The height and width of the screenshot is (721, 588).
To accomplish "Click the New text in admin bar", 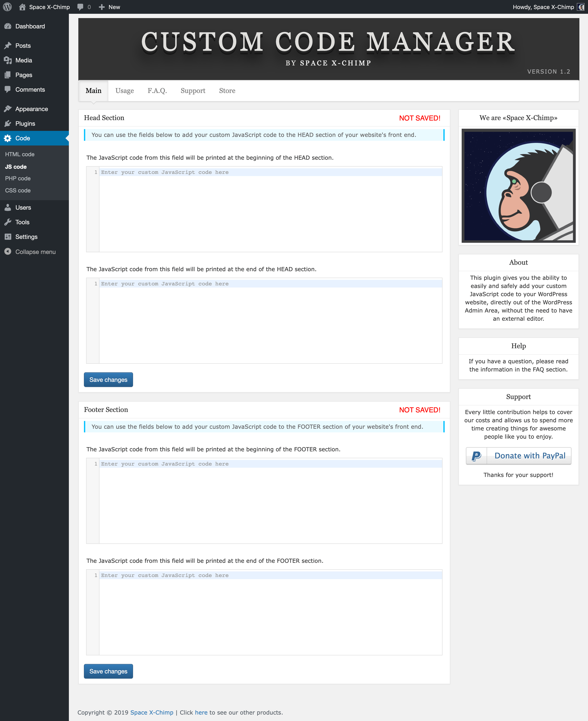I will [114, 7].
